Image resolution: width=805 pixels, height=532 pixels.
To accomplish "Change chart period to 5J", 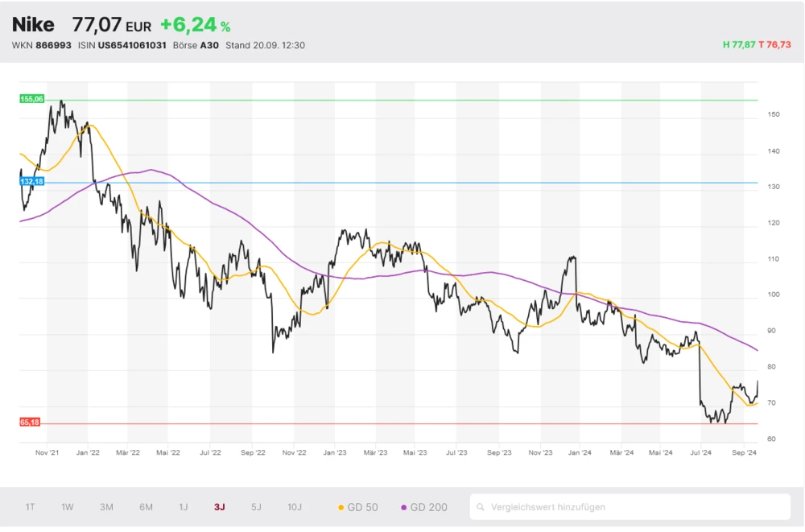I will tap(256, 507).
